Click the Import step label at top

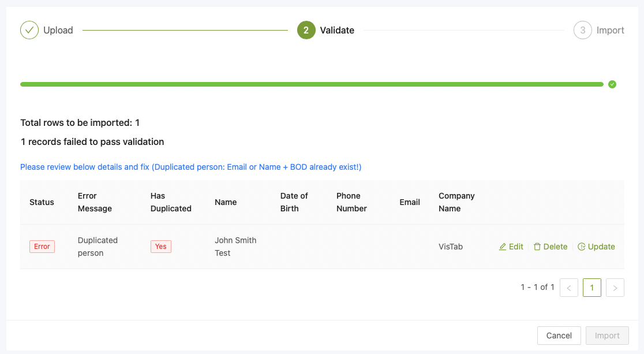click(x=611, y=30)
